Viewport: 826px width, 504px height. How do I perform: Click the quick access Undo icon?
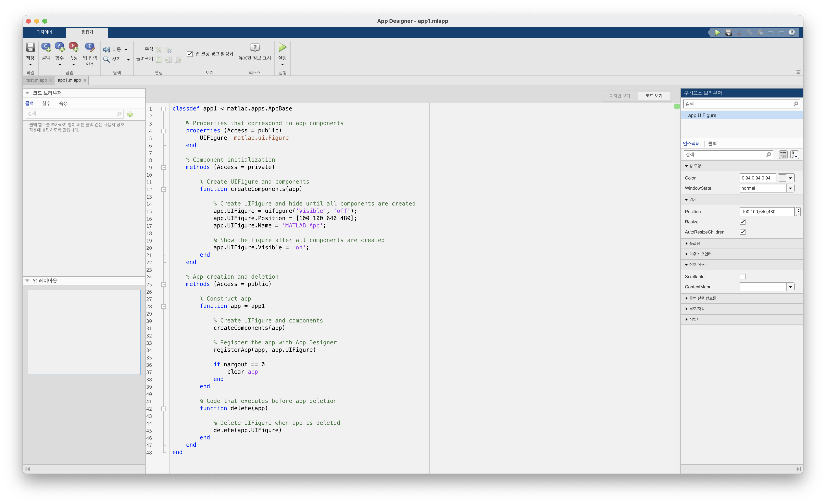coord(771,32)
